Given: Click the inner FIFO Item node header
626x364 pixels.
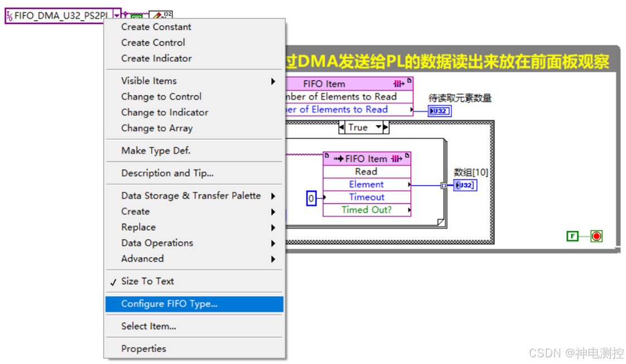Looking at the screenshot, I should click(367, 158).
